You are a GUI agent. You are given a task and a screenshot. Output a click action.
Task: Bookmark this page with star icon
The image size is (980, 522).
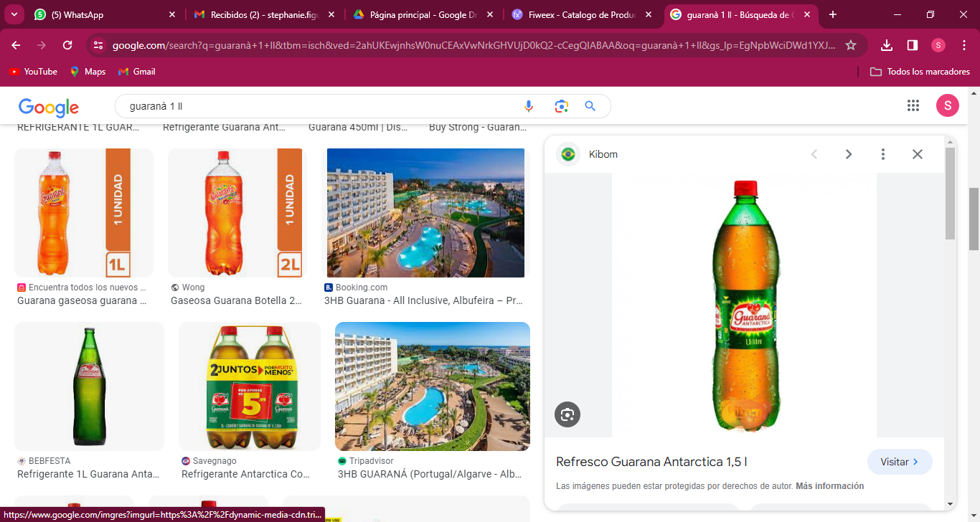(851, 45)
